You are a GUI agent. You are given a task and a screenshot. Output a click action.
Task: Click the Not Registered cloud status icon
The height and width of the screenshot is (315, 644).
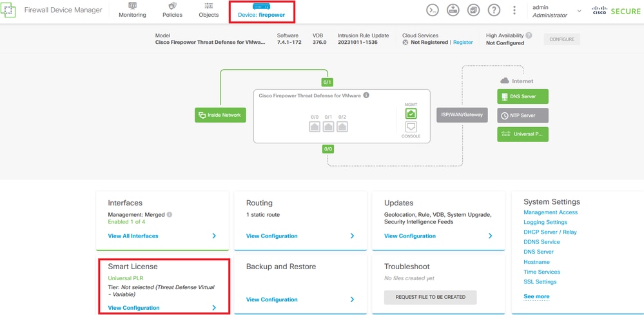click(x=405, y=43)
